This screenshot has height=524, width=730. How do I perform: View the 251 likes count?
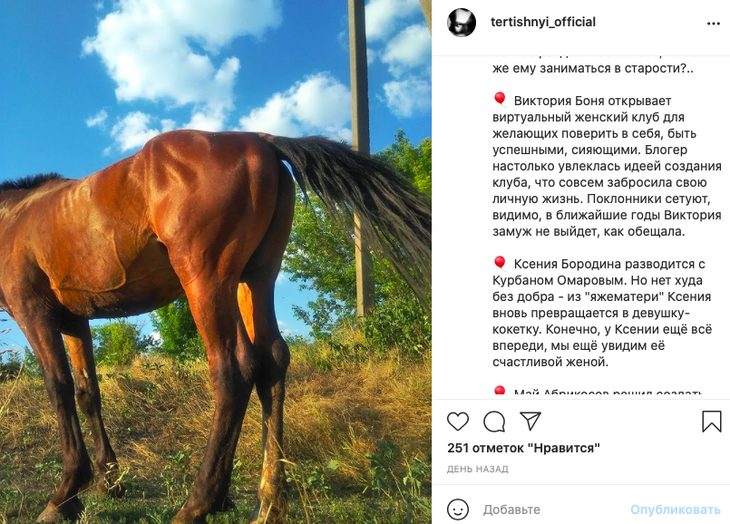point(523,448)
